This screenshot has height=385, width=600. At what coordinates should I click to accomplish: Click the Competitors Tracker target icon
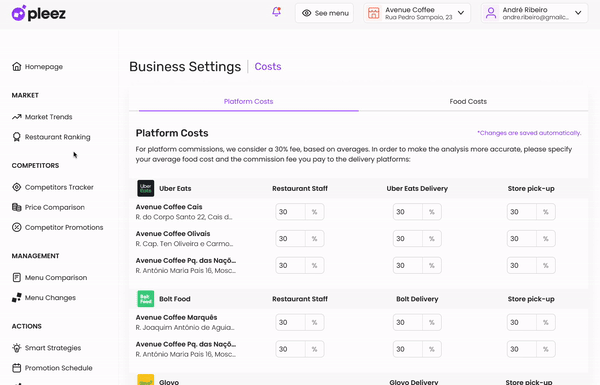coord(16,187)
